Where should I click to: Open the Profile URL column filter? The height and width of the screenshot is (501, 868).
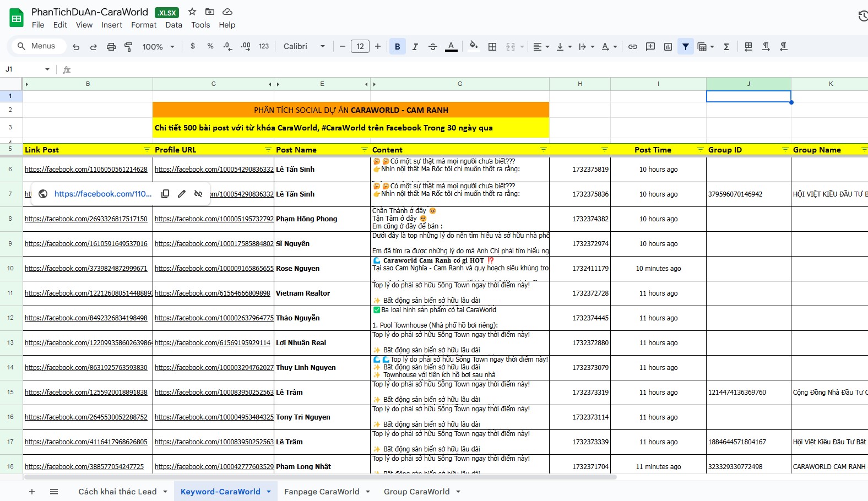pyautogui.click(x=268, y=150)
